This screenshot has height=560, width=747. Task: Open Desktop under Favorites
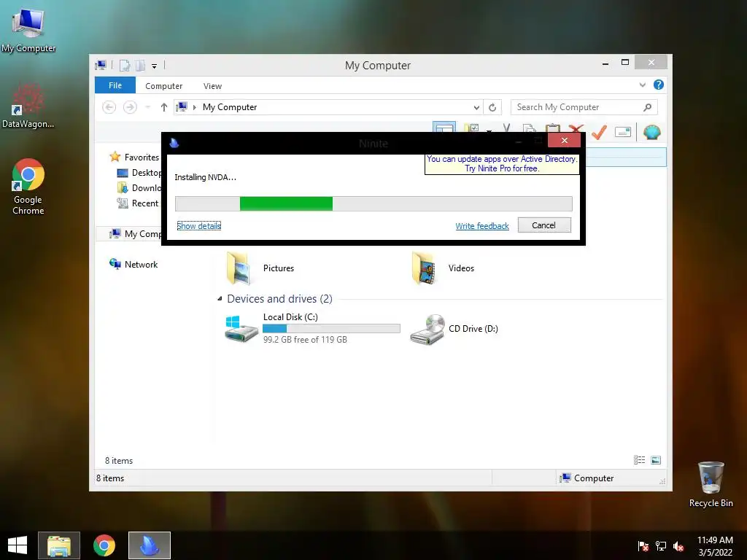click(139, 172)
